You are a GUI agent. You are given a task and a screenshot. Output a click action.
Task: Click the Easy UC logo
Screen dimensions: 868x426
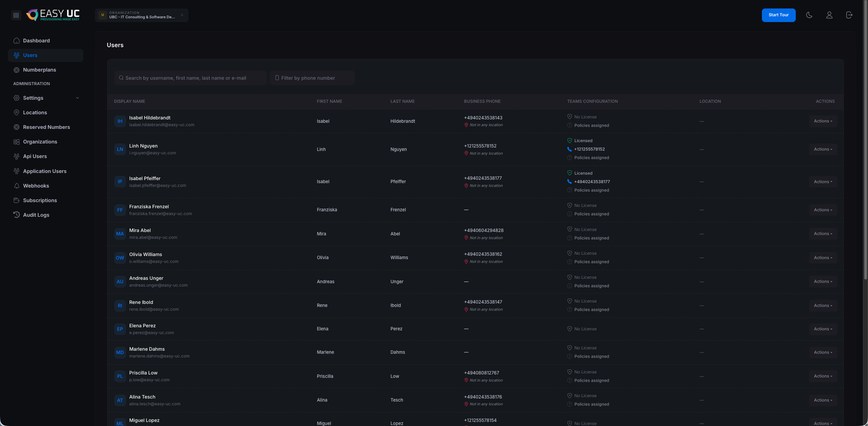click(53, 15)
